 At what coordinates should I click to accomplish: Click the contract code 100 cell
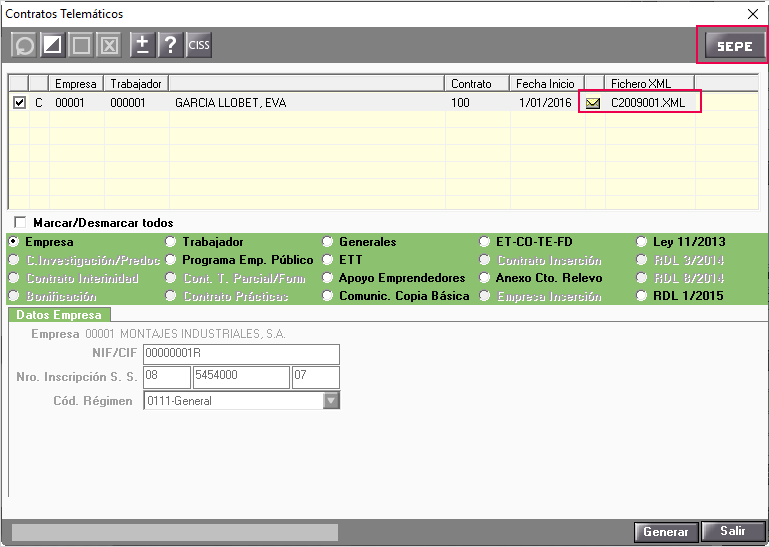[477, 103]
